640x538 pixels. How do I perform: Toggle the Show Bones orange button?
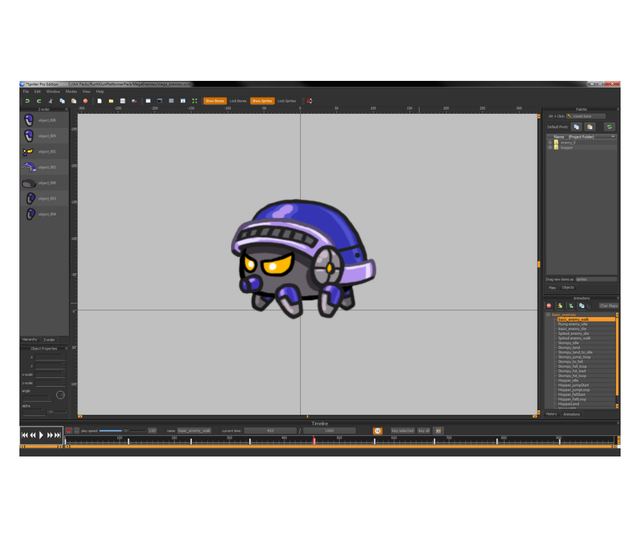pyautogui.click(x=215, y=101)
